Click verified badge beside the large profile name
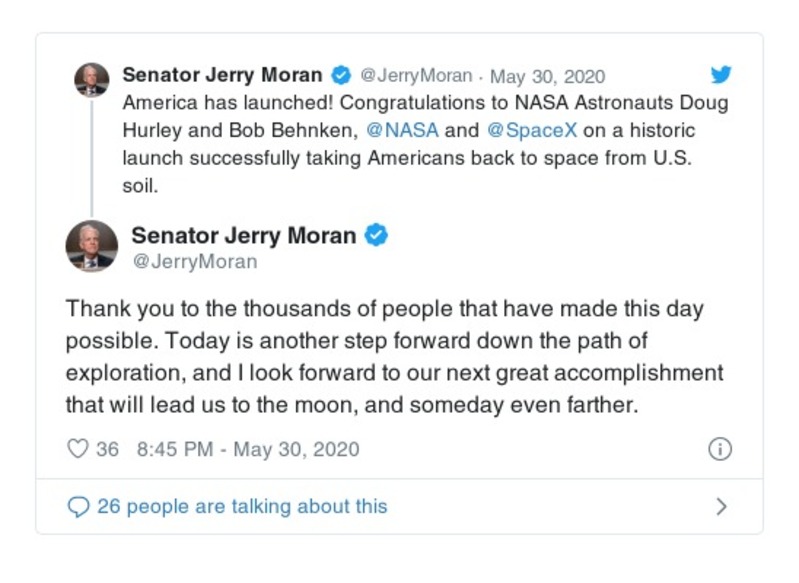This screenshot has height=583, width=799. [377, 236]
